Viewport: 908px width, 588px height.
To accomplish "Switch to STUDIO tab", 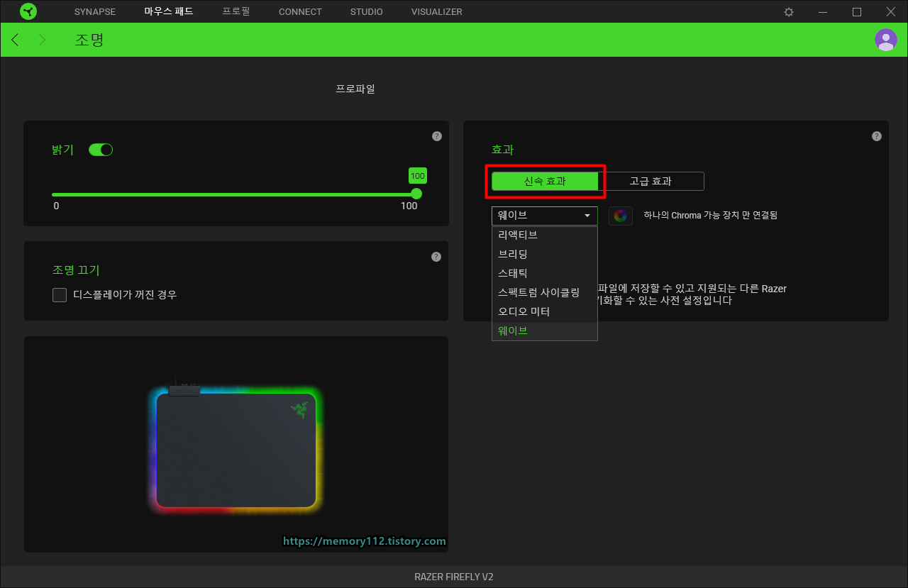I will tap(367, 12).
